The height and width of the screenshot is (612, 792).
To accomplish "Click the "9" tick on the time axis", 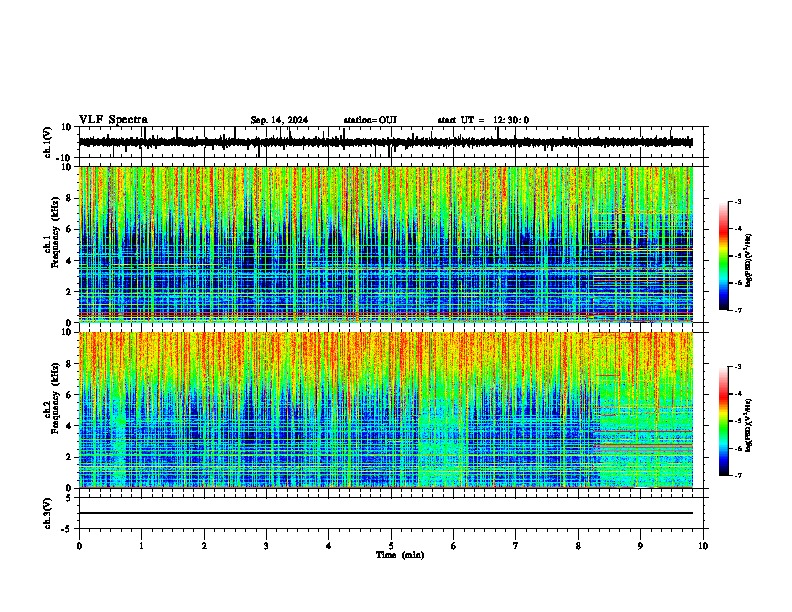I will pos(640,546).
